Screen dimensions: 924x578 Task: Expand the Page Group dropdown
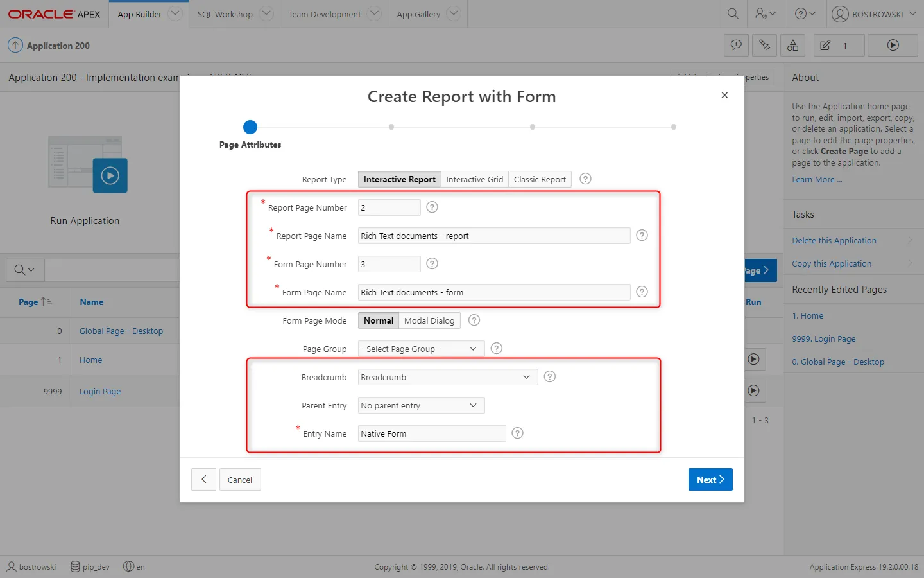tap(421, 349)
